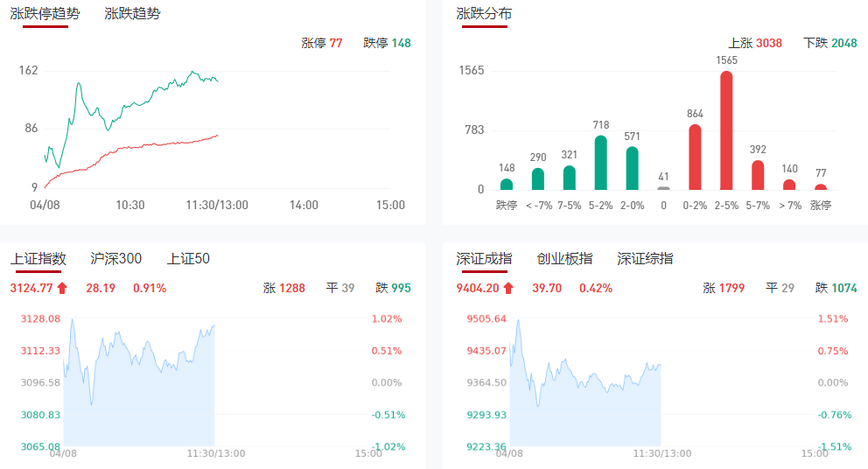Viewport: 868px width, 469px height.
Task: Select the 上证指数 tab
Action: 38,258
